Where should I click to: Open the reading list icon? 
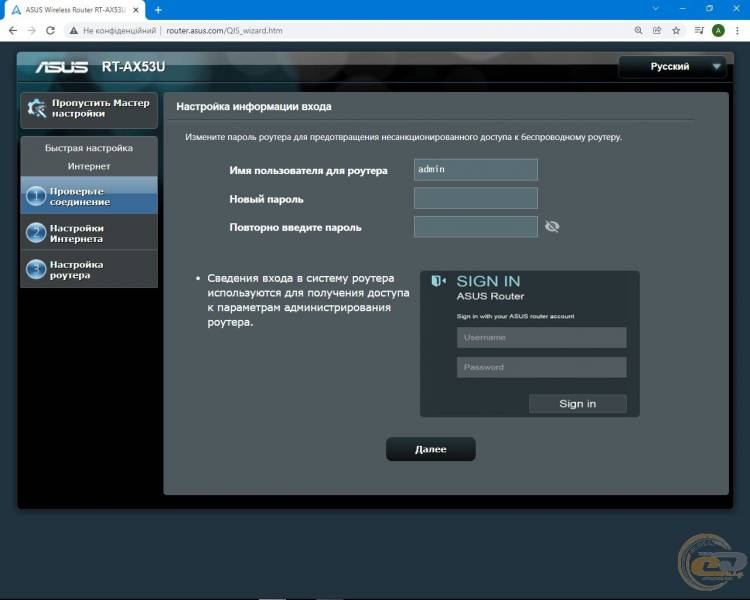pyautogui.click(x=699, y=31)
